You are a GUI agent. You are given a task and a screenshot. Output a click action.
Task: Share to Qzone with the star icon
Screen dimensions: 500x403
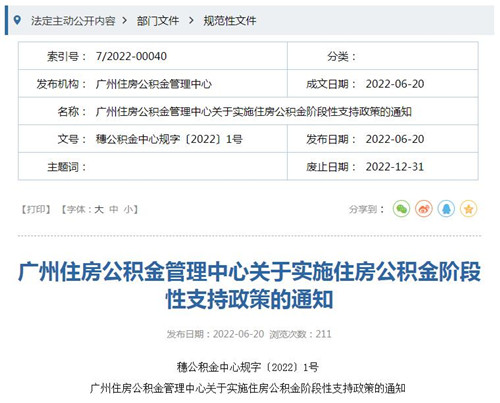[x=468, y=209]
